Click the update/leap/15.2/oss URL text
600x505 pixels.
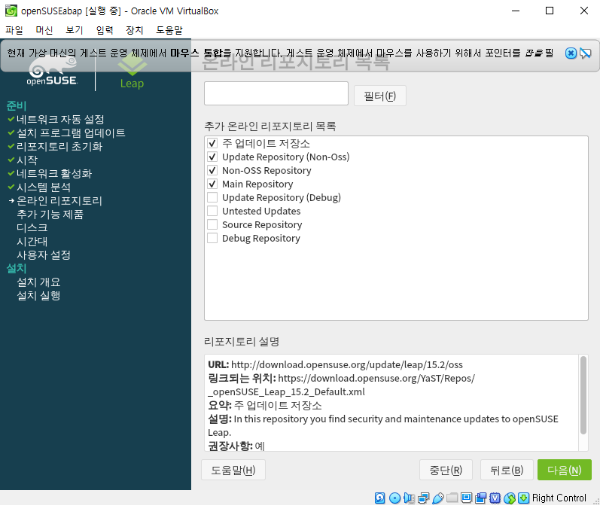[347, 365]
